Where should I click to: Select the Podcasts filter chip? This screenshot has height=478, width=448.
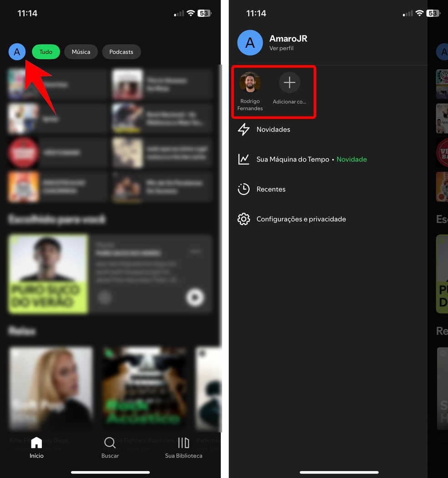click(x=122, y=52)
